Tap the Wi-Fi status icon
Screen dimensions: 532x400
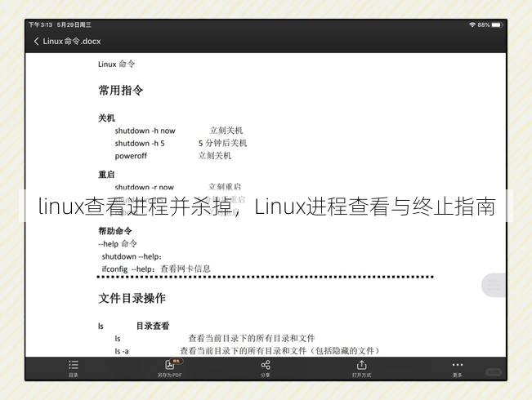tap(472, 24)
